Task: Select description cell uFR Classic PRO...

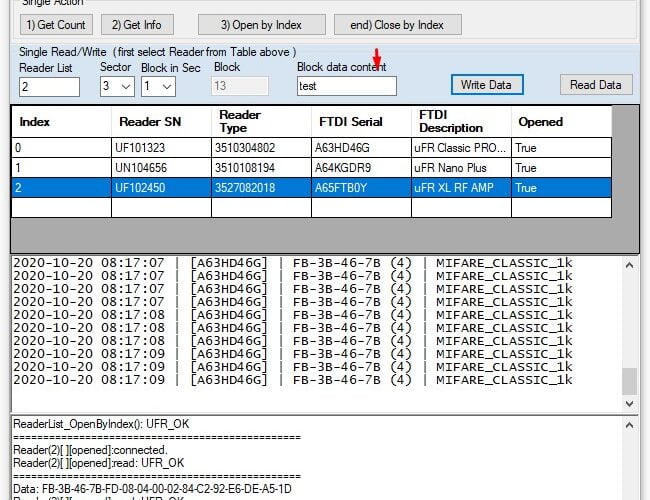Action: coord(461,148)
